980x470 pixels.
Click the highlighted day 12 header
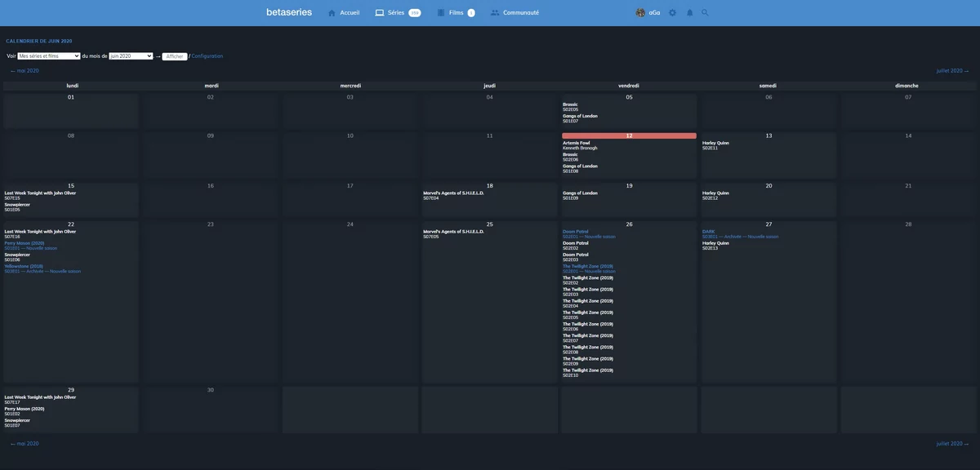coord(629,135)
